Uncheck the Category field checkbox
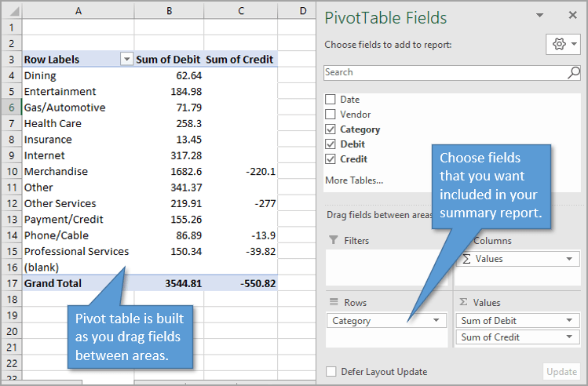This screenshot has width=588, height=386. pyautogui.click(x=331, y=129)
